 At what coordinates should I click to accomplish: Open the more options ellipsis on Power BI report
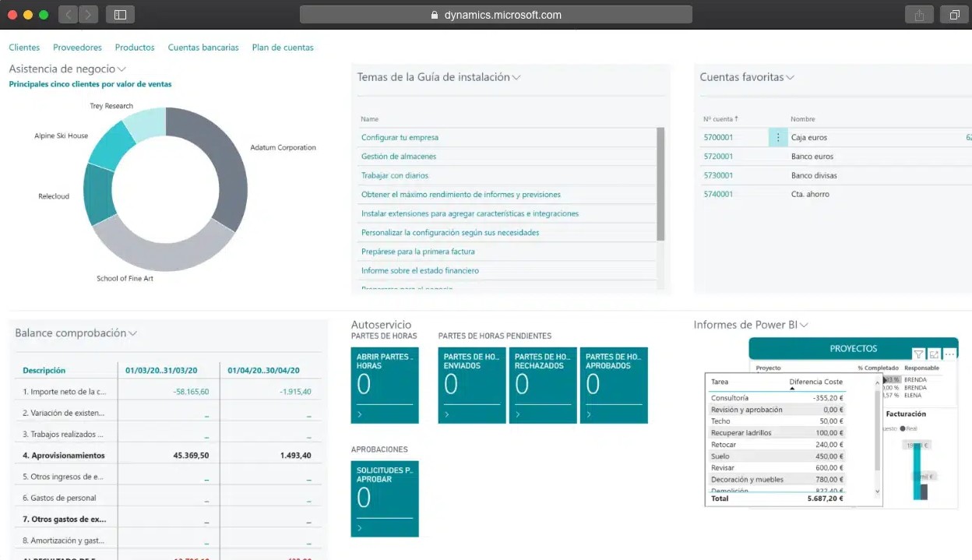[x=949, y=354]
